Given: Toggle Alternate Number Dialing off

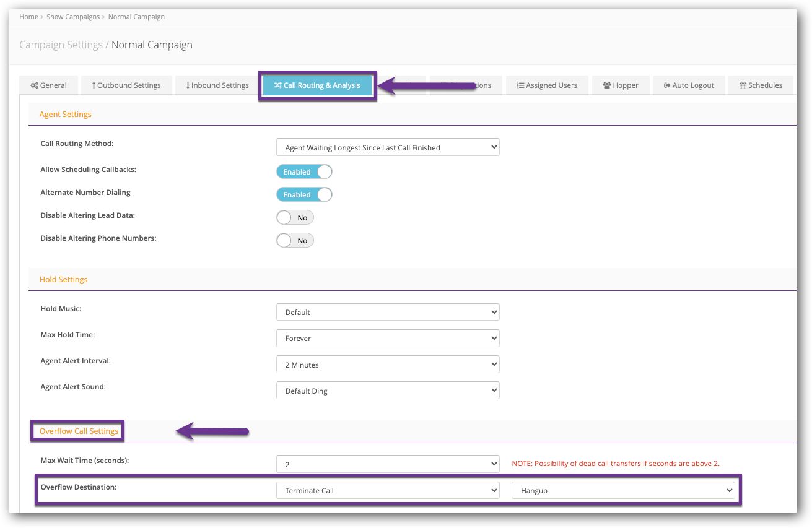Looking at the screenshot, I should point(304,194).
